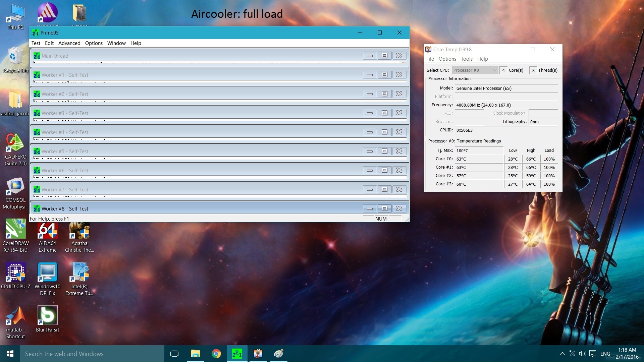The height and width of the screenshot is (362, 644).
Task: Maximize Worker #8 Self-Test child window
Action: [384, 208]
